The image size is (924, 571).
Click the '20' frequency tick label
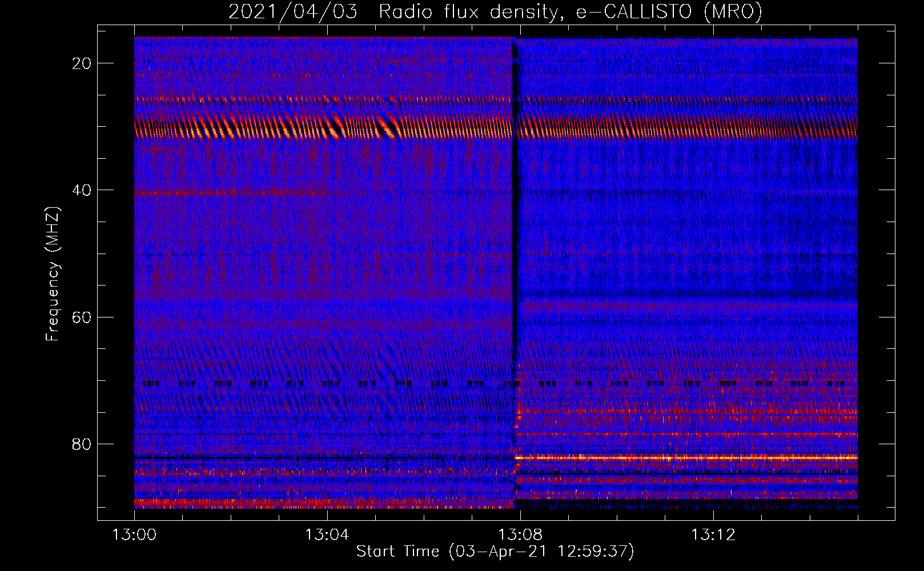82,63
